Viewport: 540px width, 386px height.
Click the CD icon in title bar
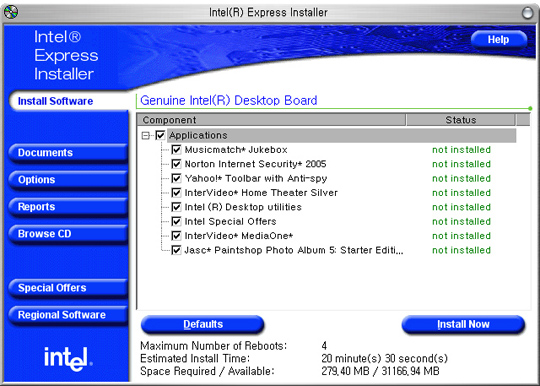[11, 13]
